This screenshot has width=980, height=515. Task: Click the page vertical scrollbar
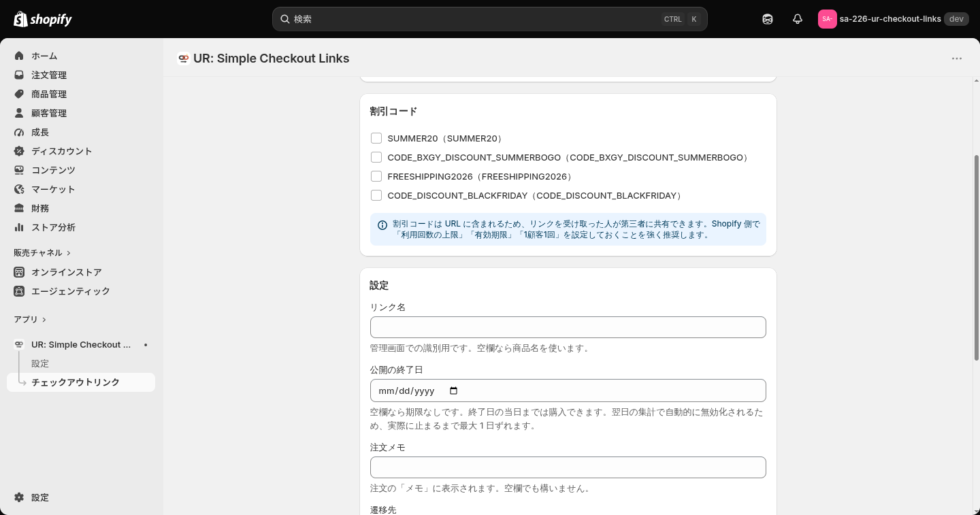[x=977, y=257]
